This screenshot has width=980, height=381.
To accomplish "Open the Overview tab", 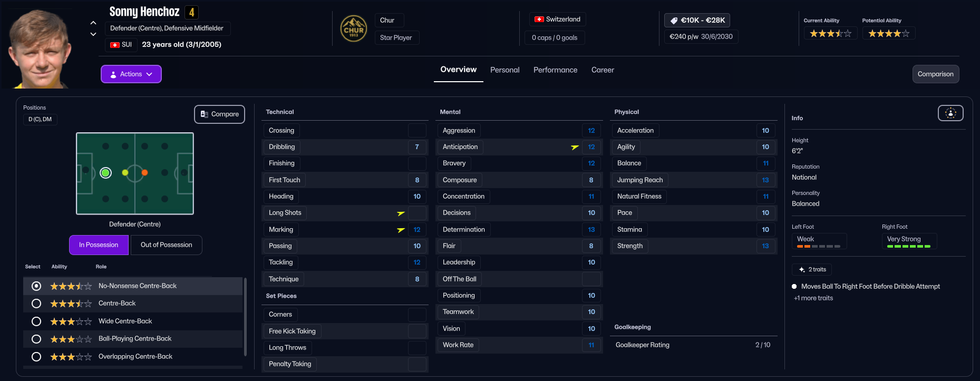I will pyautogui.click(x=459, y=70).
